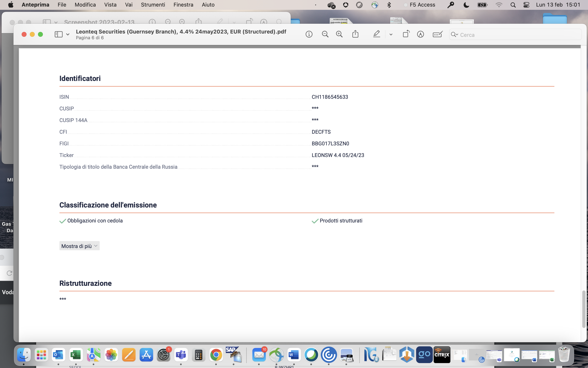Switch to Google Chrome in Dock
This screenshot has width=588, height=368.
[x=216, y=355]
